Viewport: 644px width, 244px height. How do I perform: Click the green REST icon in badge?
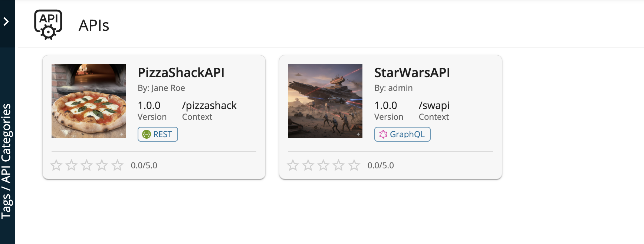coord(147,134)
